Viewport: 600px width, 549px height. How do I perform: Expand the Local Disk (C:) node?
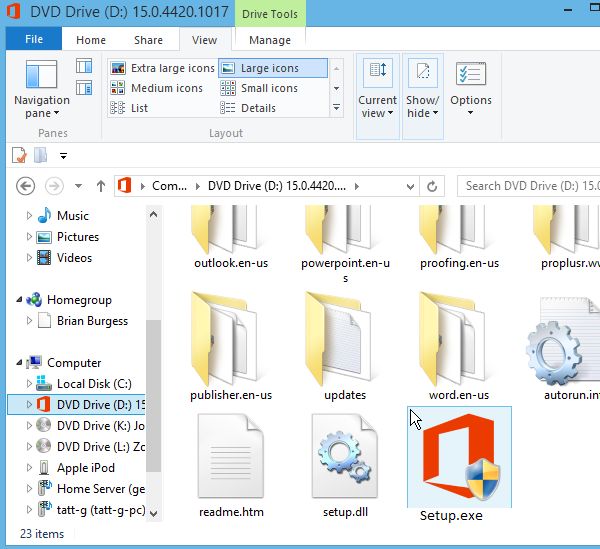29,384
